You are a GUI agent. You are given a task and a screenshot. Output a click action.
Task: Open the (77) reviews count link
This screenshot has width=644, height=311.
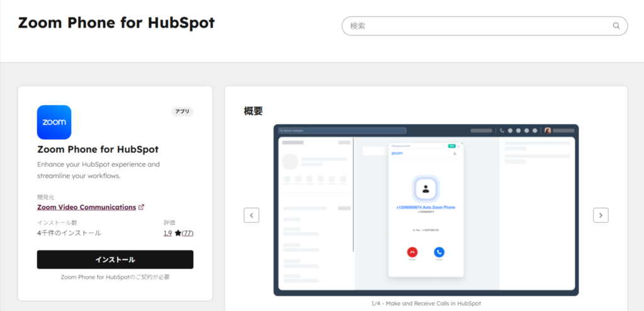(x=187, y=233)
